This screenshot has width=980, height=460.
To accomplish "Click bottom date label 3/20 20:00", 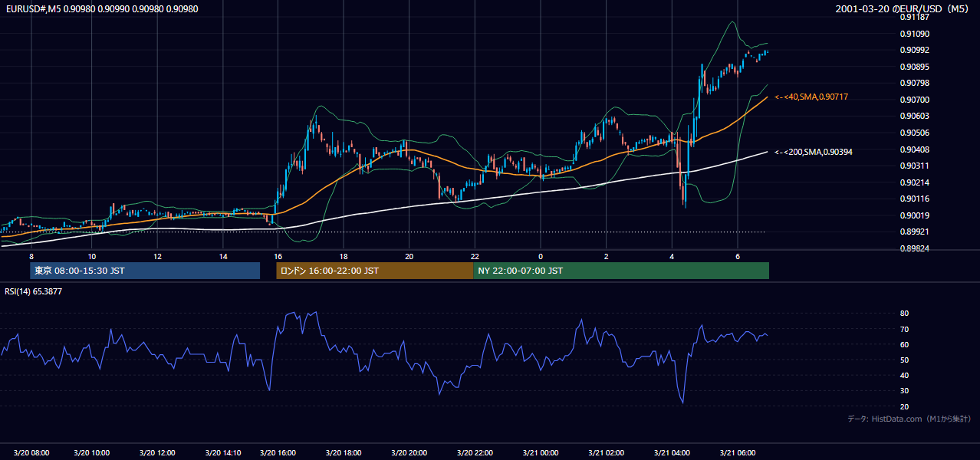I will tap(409, 452).
